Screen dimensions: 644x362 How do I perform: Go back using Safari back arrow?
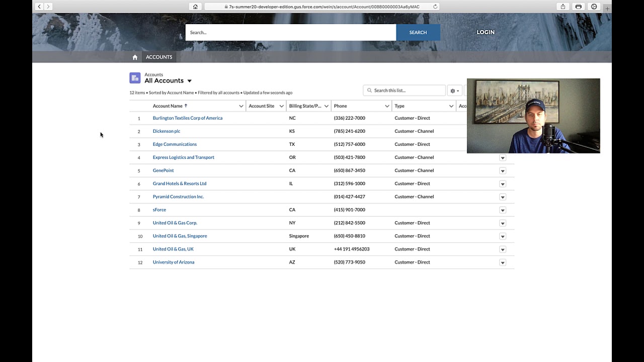39,7
